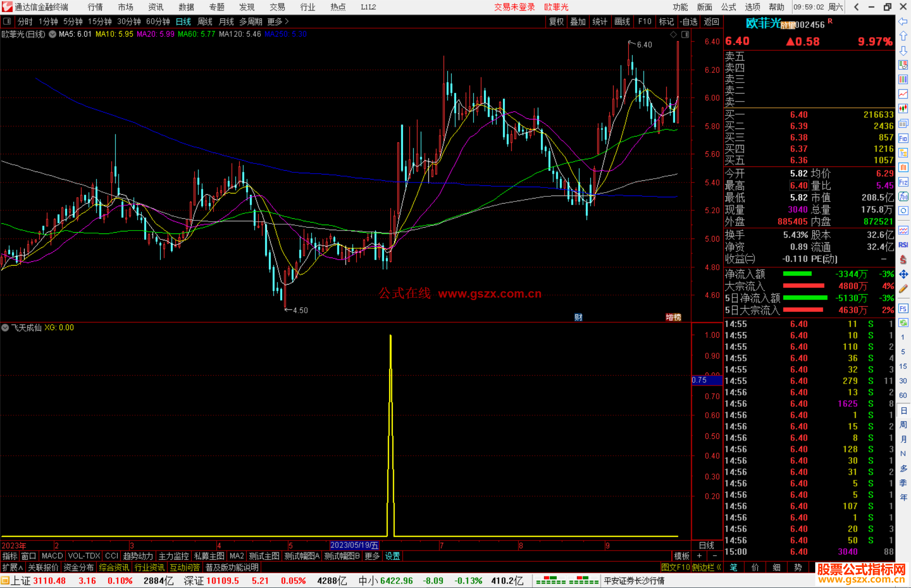911x588 pixels.
Task: Open the F12 trading sidebar icon
Action: [x=903, y=182]
